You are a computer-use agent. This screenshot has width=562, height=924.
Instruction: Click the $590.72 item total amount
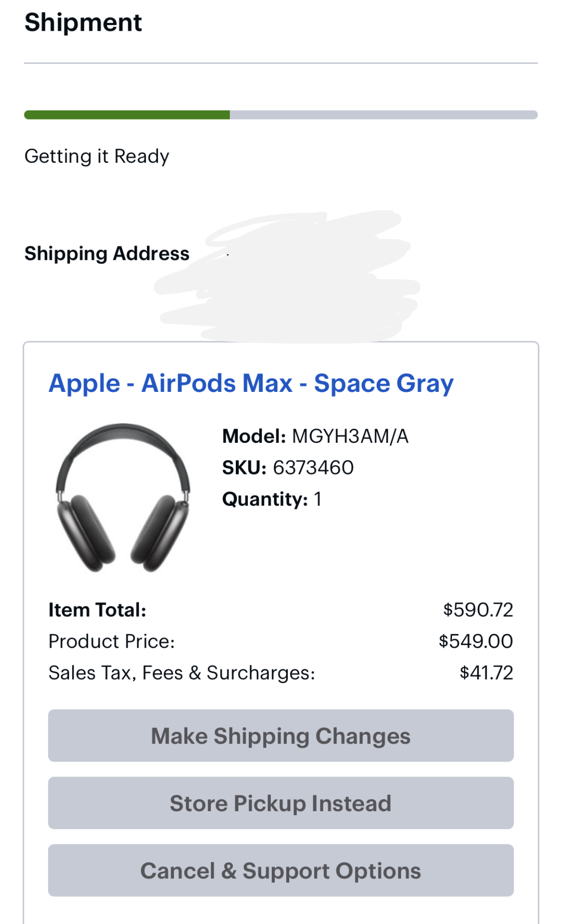tap(478, 610)
